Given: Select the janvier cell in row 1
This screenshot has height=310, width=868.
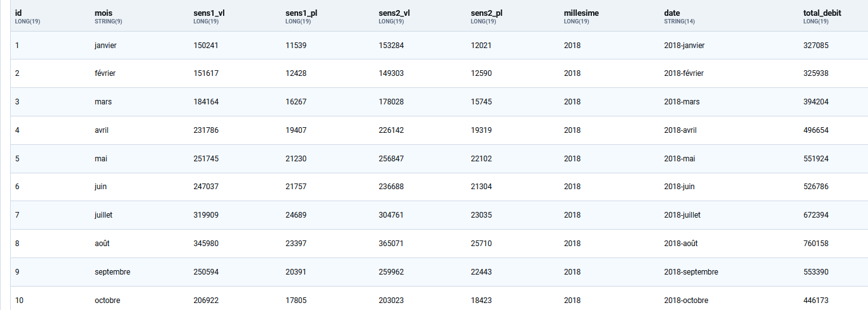Looking at the screenshot, I should click(x=105, y=46).
